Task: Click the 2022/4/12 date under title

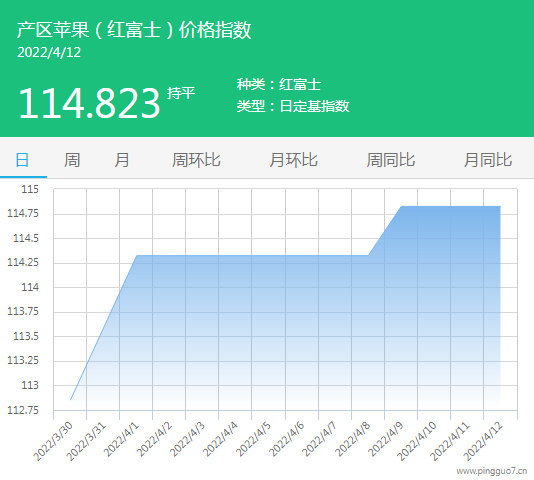Action: pos(49,52)
